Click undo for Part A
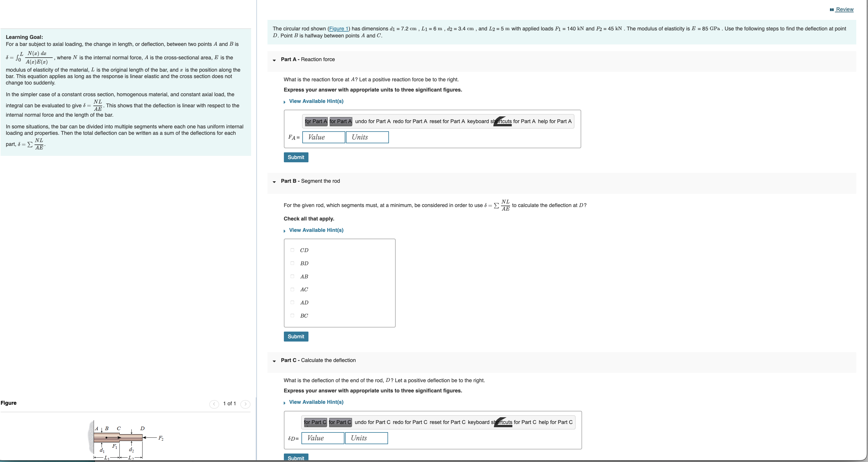Image resolution: width=868 pixels, height=462 pixels. click(x=373, y=121)
